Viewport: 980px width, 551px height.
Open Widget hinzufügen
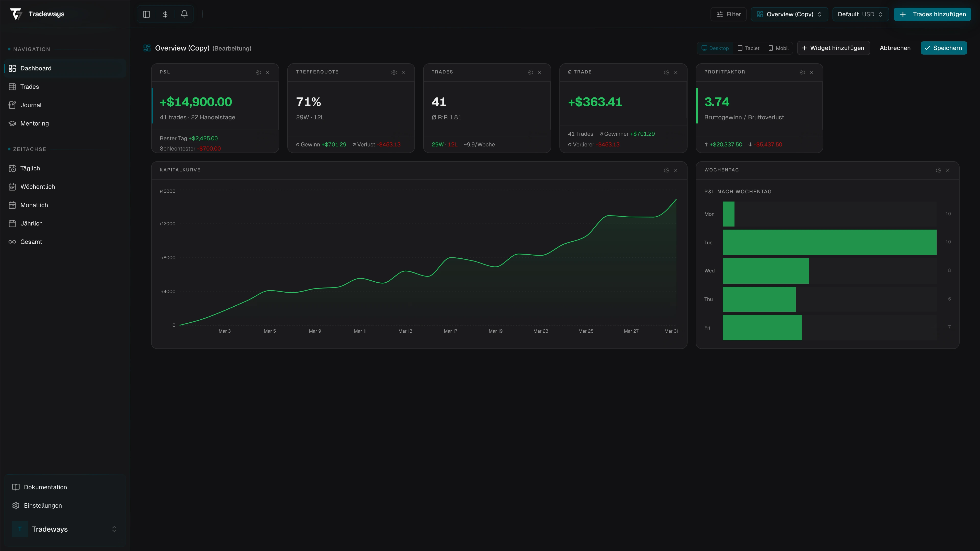834,48
